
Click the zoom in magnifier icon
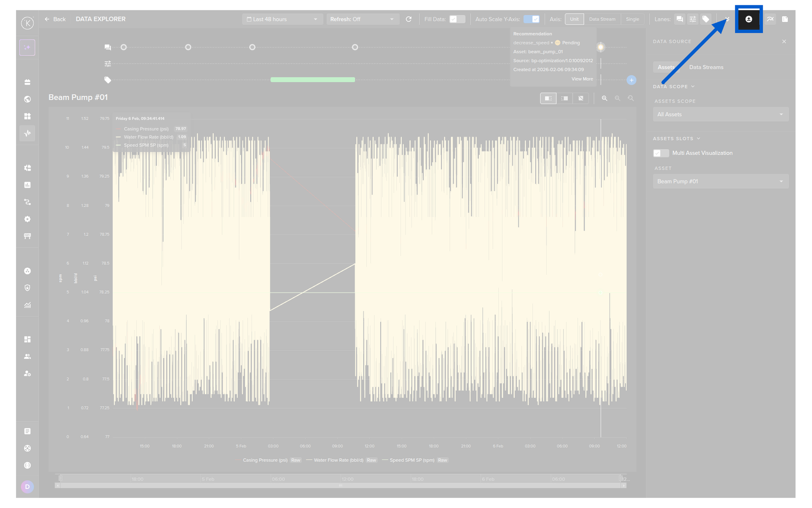pyautogui.click(x=604, y=98)
